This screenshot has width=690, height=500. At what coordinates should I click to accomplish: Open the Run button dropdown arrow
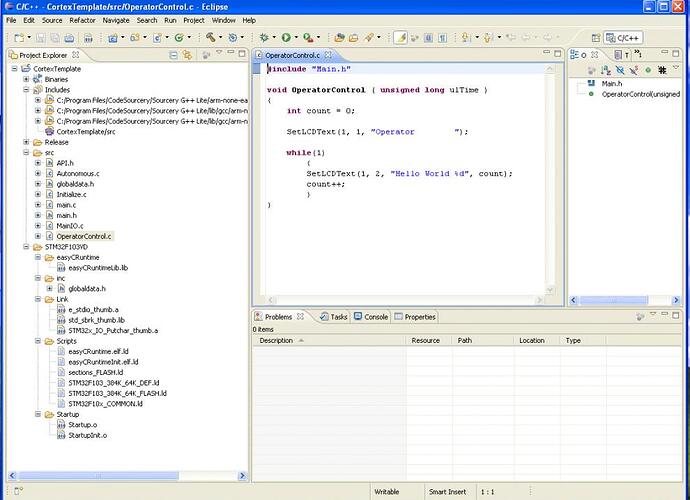296,38
